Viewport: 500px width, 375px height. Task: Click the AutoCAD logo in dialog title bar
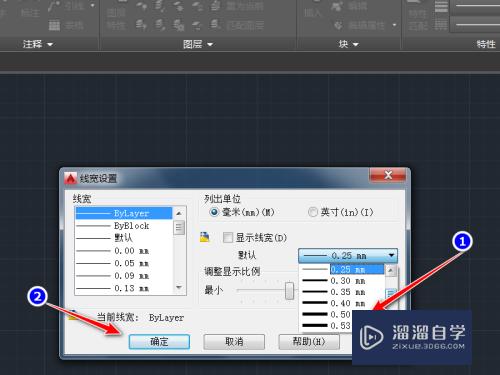tap(70, 179)
